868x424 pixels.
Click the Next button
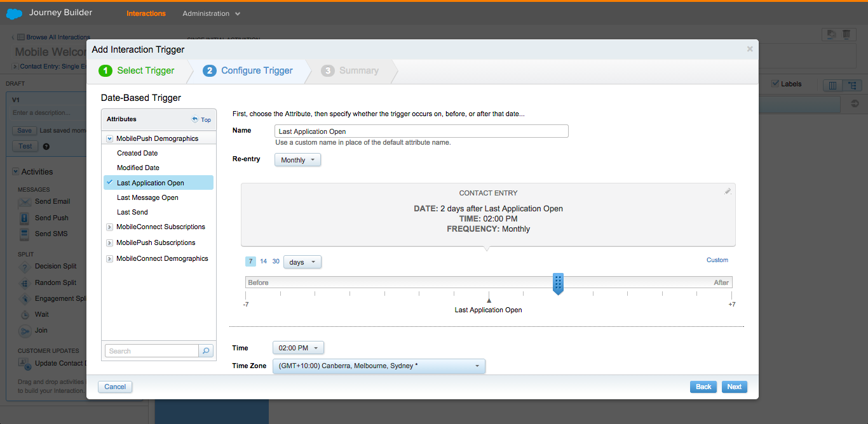[735, 387]
